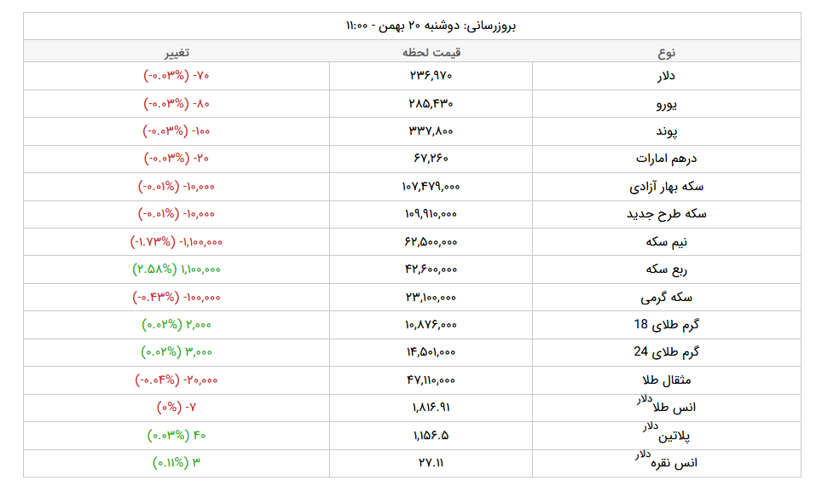Click the green change ۳ (۰.۱۱%)
This screenshot has width=816, height=504.
point(177,462)
